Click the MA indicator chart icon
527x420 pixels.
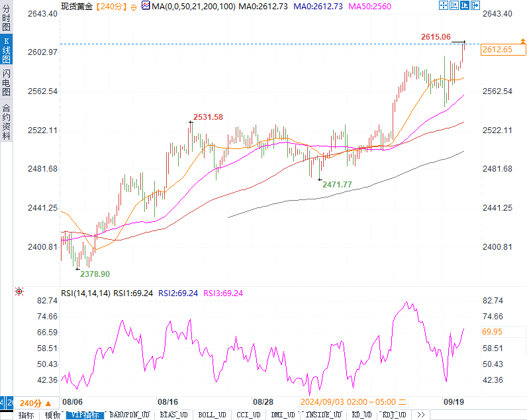146,5
